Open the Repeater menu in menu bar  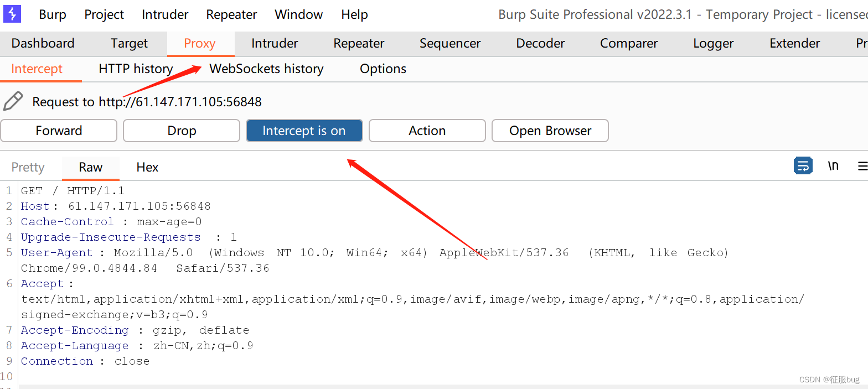[231, 14]
